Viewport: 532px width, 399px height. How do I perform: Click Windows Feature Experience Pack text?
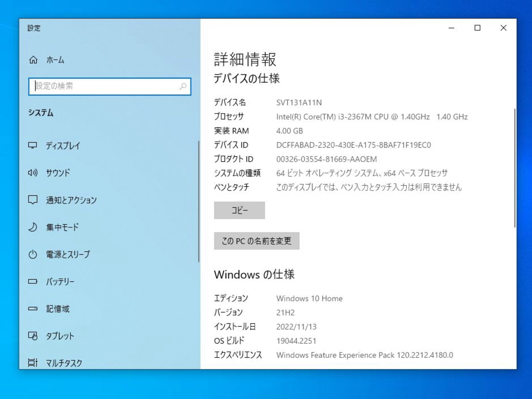[x=365, y=355]
